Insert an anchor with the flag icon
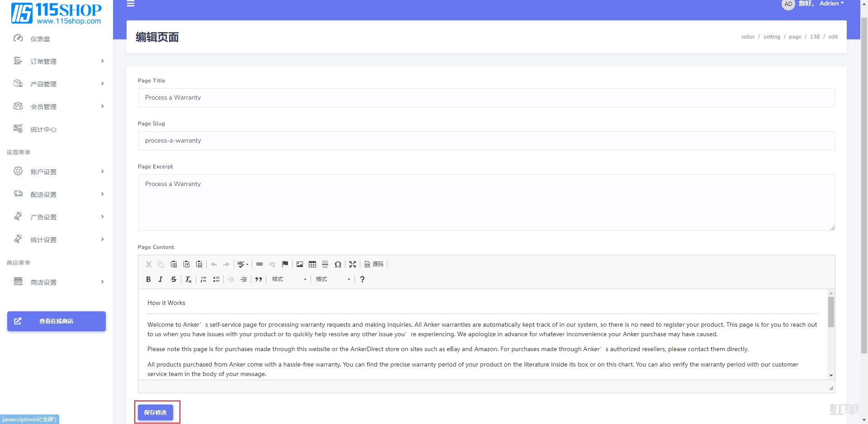This screenshot has height=424, width=868. (285, 264)
